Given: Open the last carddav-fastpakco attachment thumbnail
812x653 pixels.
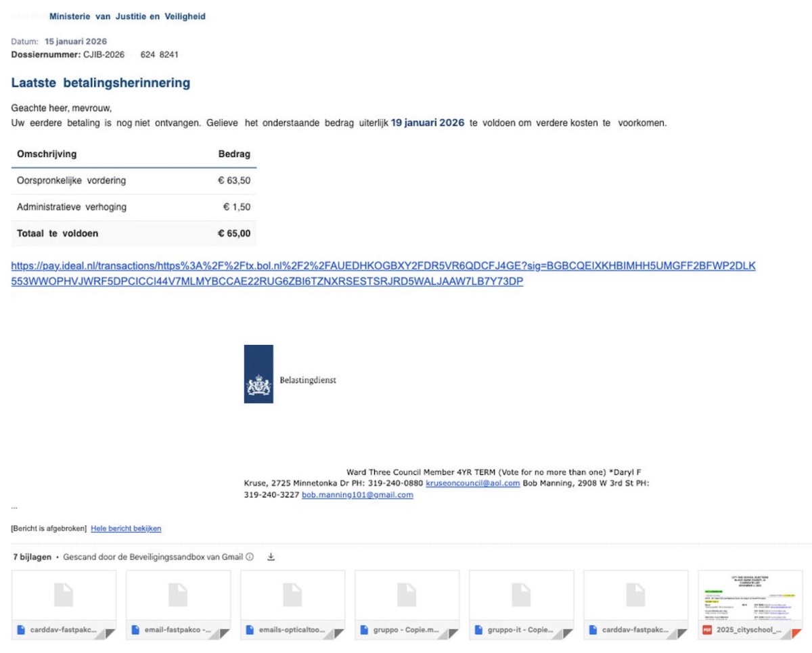Looking at the screenshot, I should click(x=635, y=595).
